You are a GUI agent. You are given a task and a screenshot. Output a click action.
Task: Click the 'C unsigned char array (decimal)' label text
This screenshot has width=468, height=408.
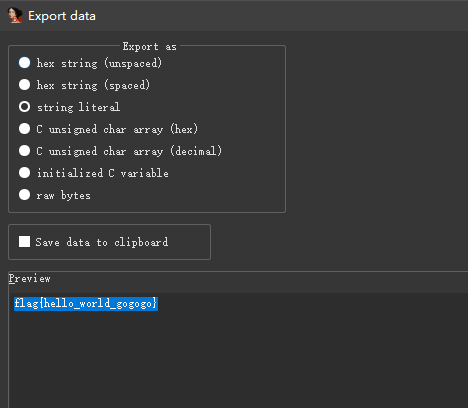click(x=129, y=151)
